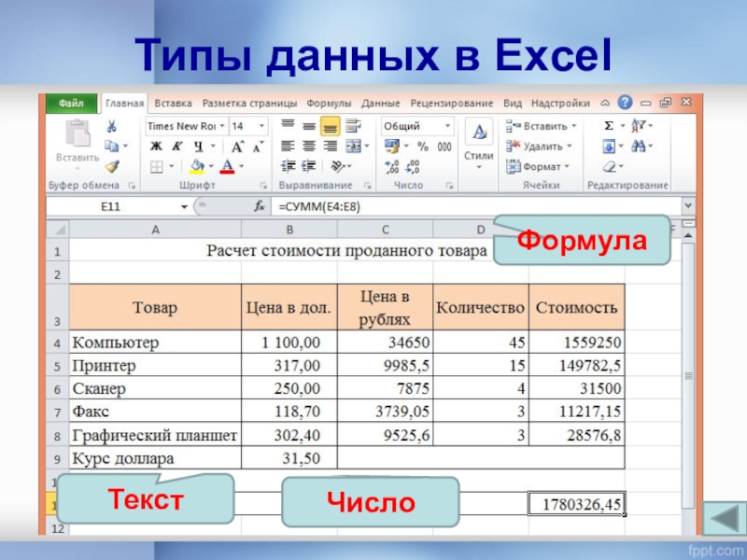Viewport: 747px width, 560px height.
Task: Select cell containing Компьютер
Action: click(x=155, y=343)
